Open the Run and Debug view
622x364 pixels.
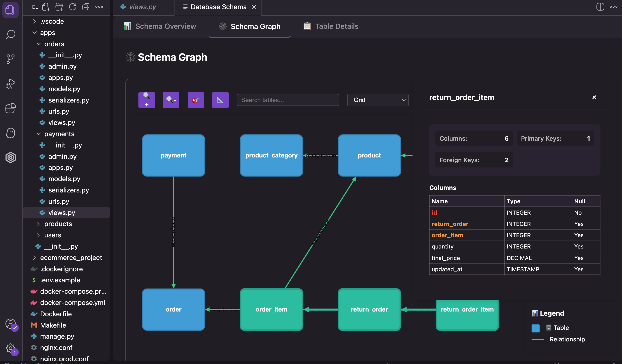click(10, 84)
